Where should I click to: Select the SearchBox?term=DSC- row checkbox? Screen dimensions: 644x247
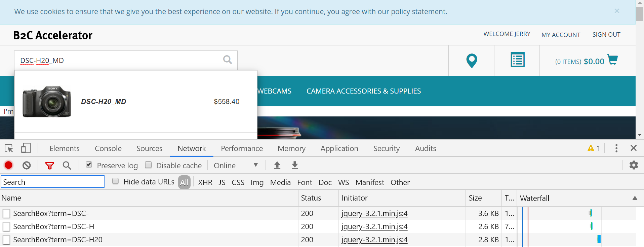(6, 213)
